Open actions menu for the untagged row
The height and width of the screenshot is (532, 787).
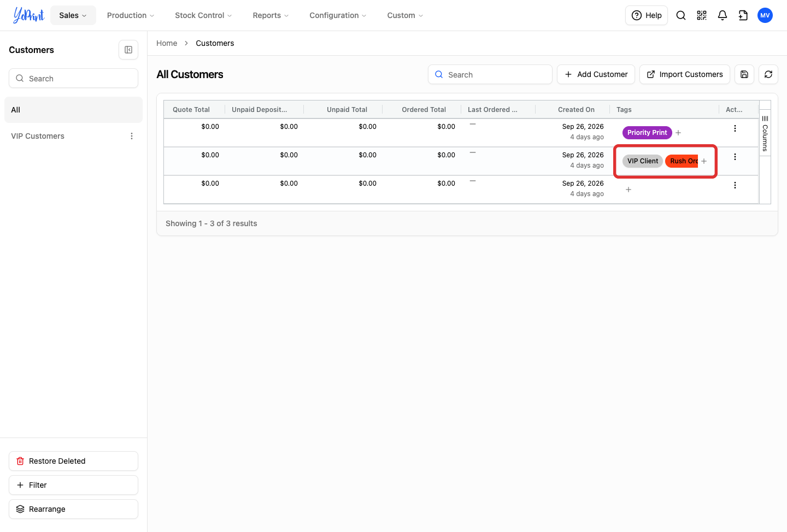click(735, 185)
